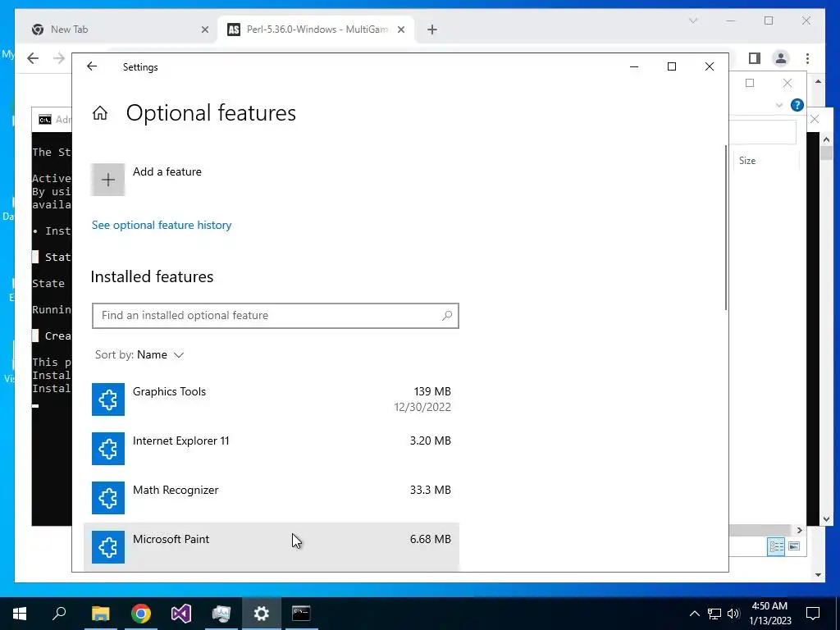Select the Internet Explorer 11 feature icon
This screenshot has width=840, height=630.
pos(108,449)
